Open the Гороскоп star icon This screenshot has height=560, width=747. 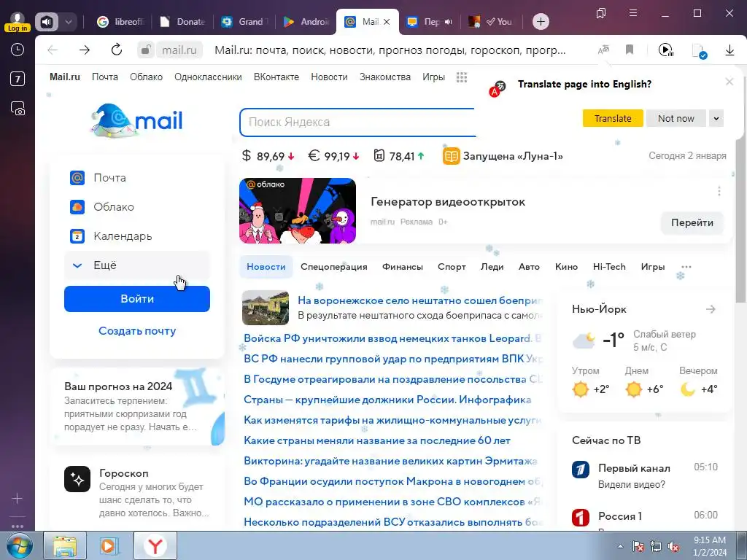point(77,479)
